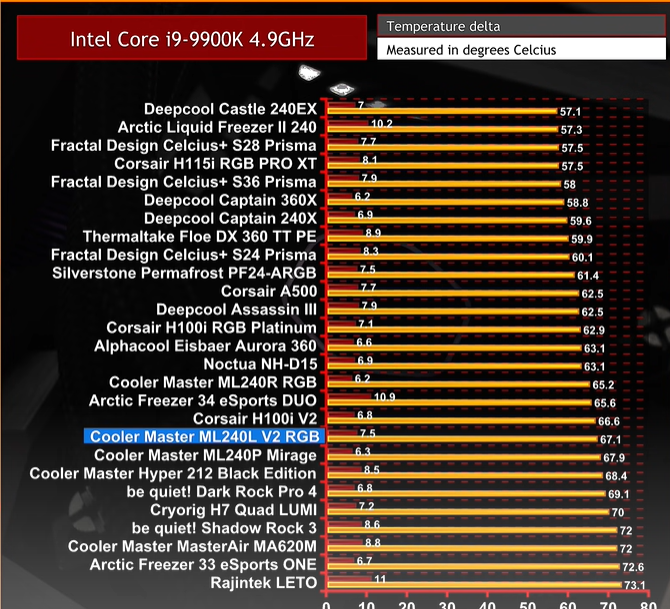Click the x-axis label 10

[367, 604]
